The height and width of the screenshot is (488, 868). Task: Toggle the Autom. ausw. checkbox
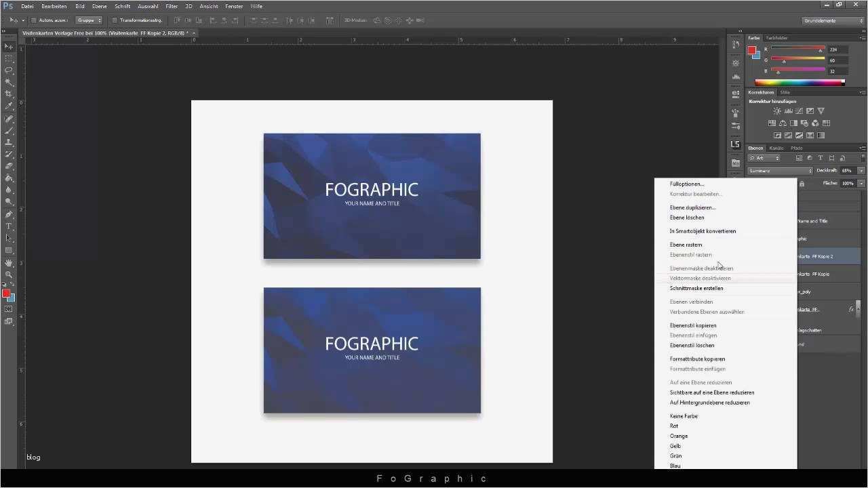coord(34,20)
